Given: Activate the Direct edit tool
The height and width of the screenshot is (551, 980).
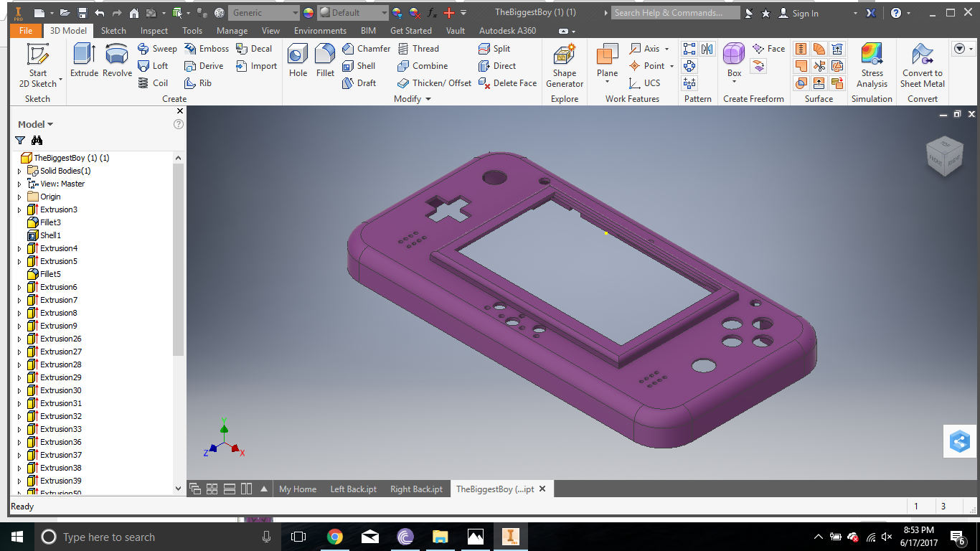Looking at the screenshot, I should tap(497, 66).
